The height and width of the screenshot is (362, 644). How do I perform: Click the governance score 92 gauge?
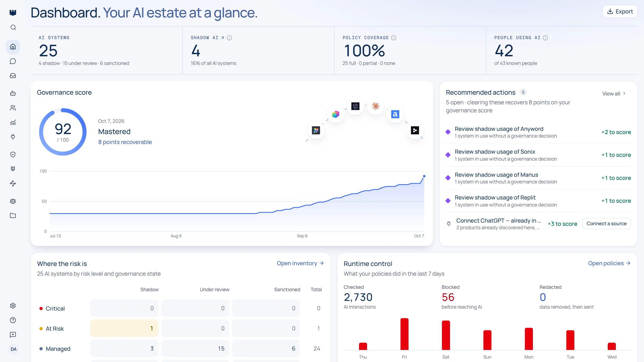tap(63, 132)
